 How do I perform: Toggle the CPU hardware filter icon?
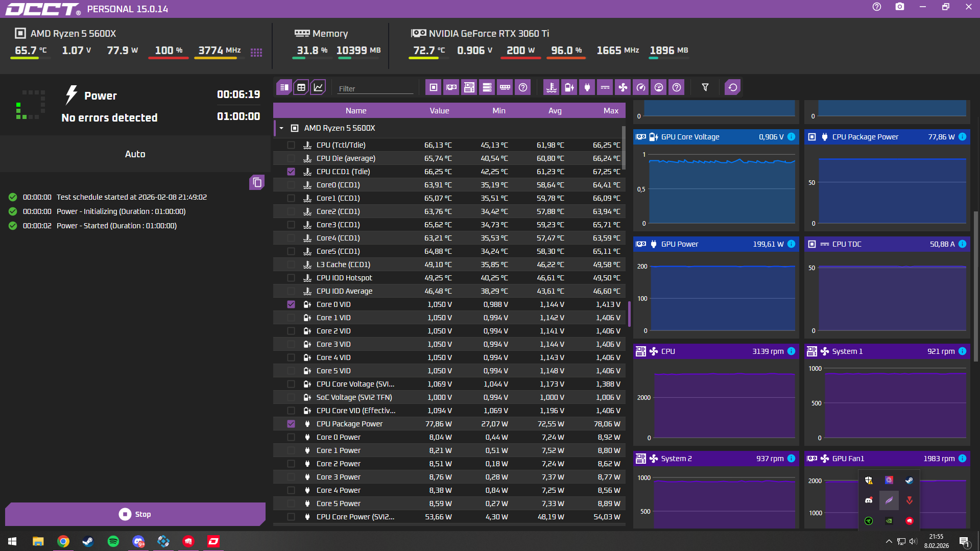(x=434, y=87)
